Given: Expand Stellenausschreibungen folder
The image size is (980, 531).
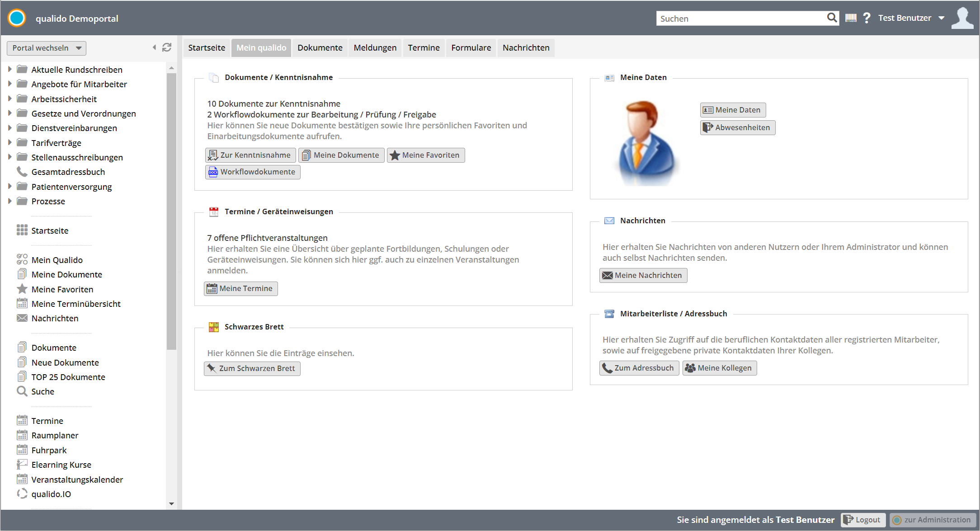Looking at the screenshot, I should click(9, 157).
